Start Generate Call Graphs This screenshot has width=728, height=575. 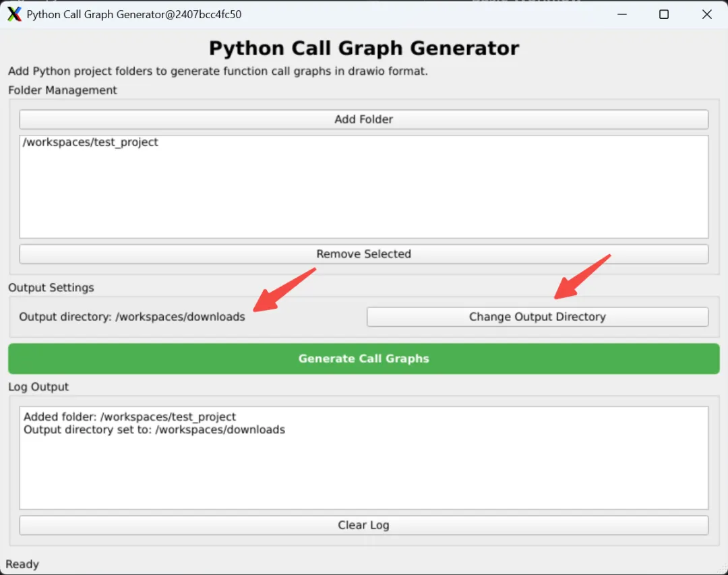[x=363, y=359]
